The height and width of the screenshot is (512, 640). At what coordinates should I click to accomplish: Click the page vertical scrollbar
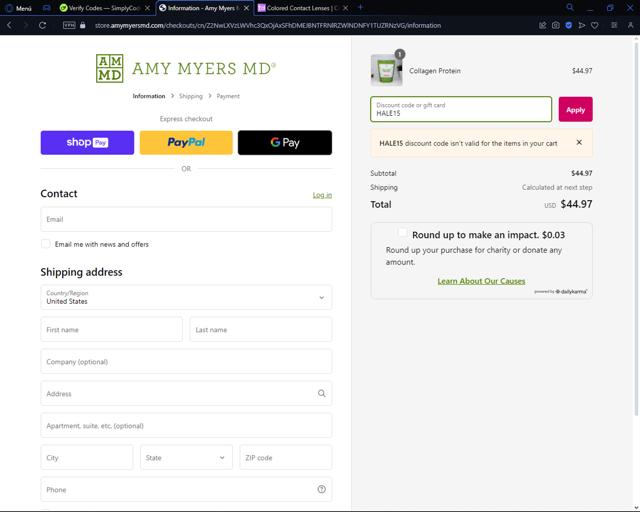636,229
